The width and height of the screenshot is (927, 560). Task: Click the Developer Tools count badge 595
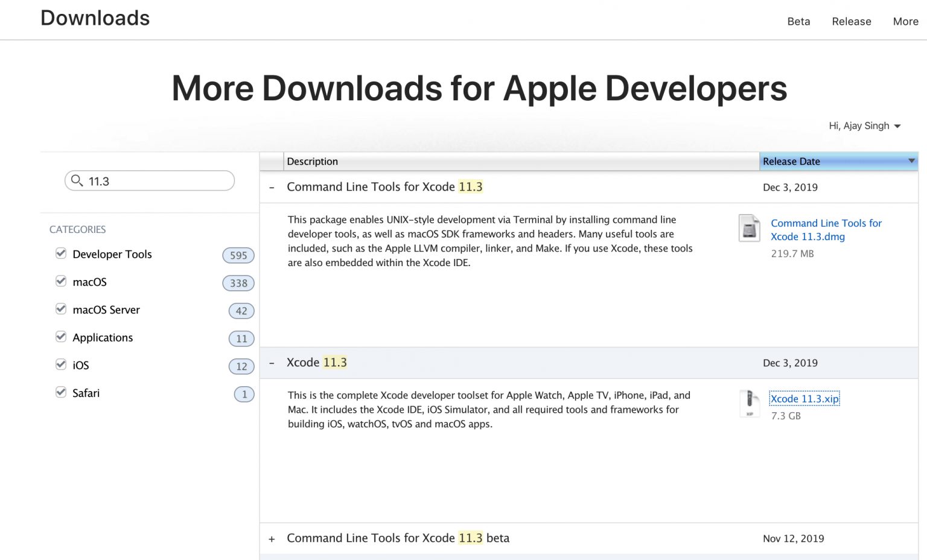pyautogui.click(x=238, y=255)
